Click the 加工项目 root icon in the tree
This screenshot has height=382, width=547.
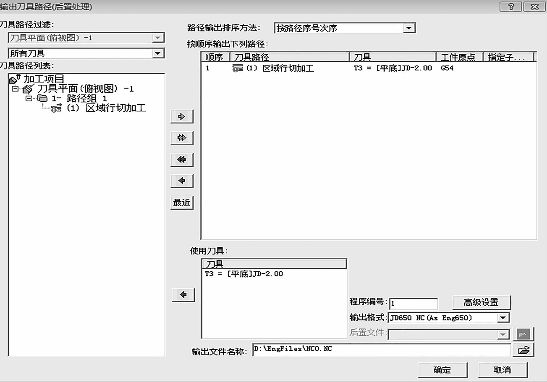click(x=15, y=79)
